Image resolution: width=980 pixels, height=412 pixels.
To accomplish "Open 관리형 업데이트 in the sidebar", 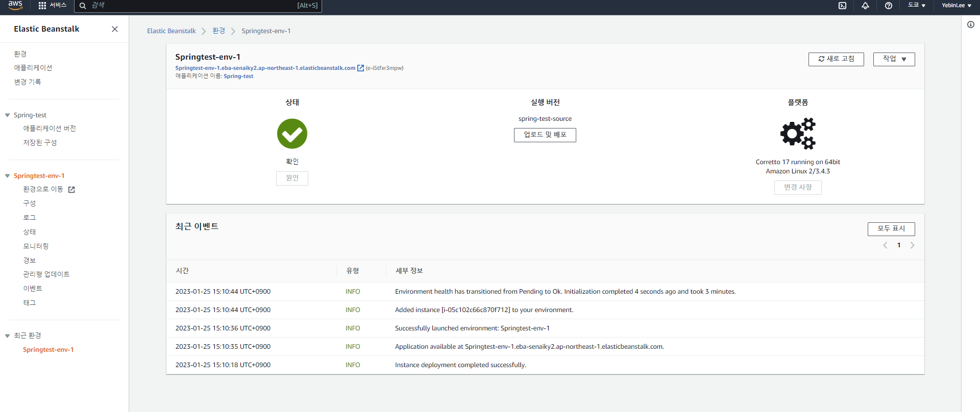I will click(46, 274).
